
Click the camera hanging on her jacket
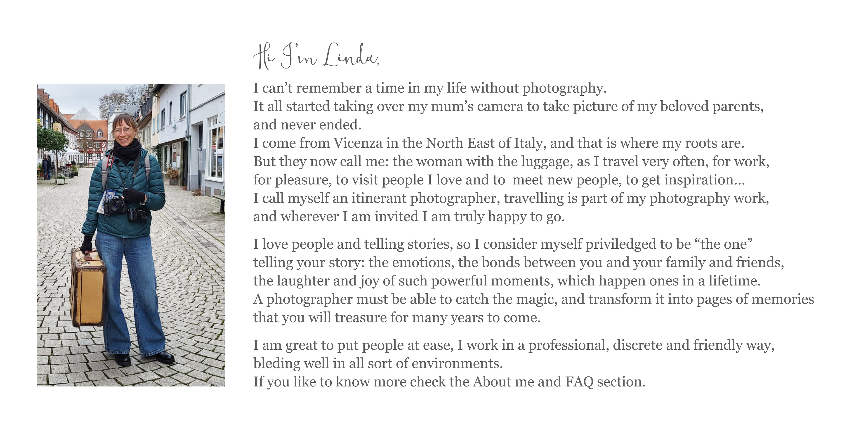coord(115,205)
